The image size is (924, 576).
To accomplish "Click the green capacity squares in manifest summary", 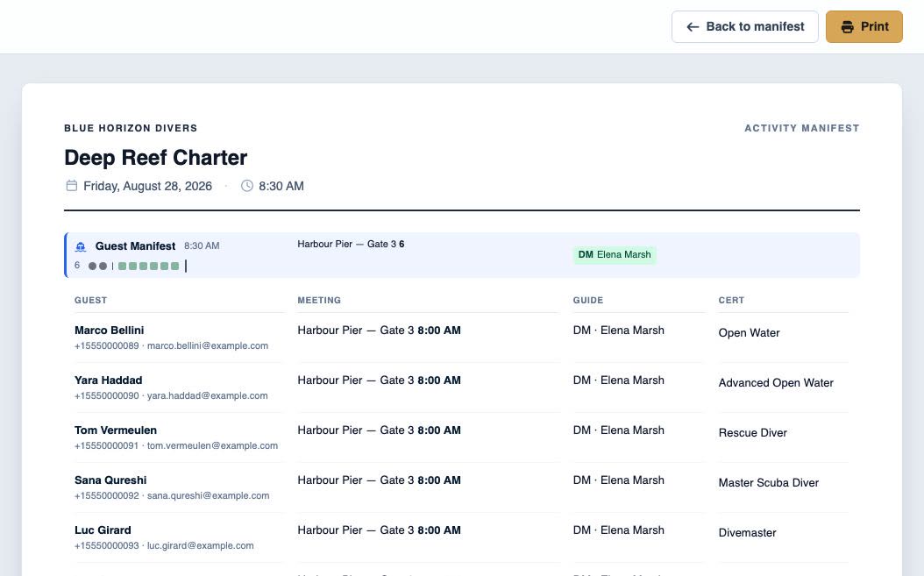I will [x=148, y=266].
